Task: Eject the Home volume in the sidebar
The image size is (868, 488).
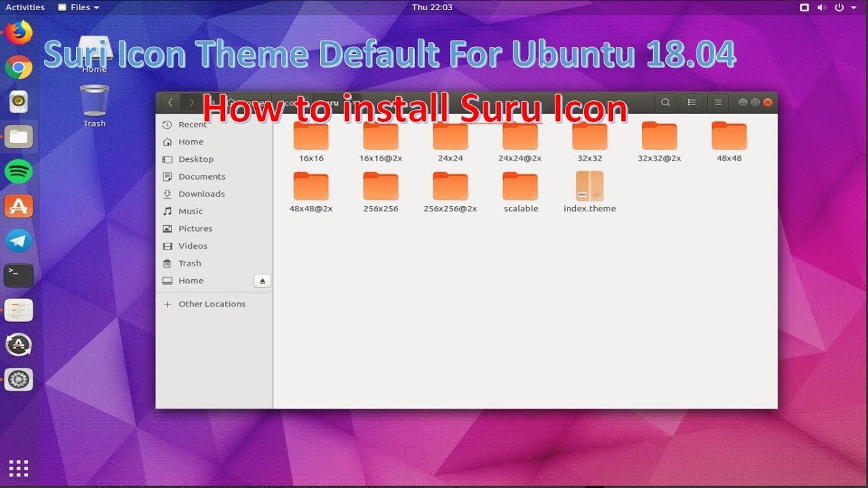Action: coord(262,280)
